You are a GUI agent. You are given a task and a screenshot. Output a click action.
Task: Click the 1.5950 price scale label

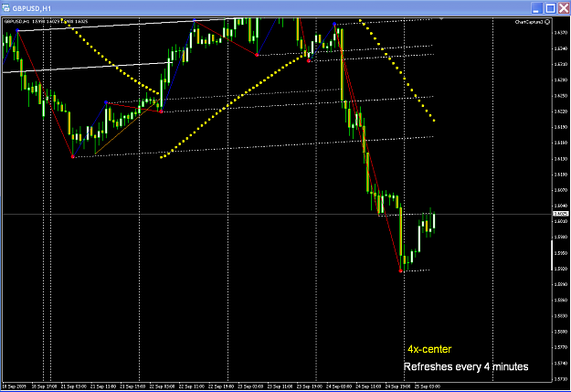[560, 253]
